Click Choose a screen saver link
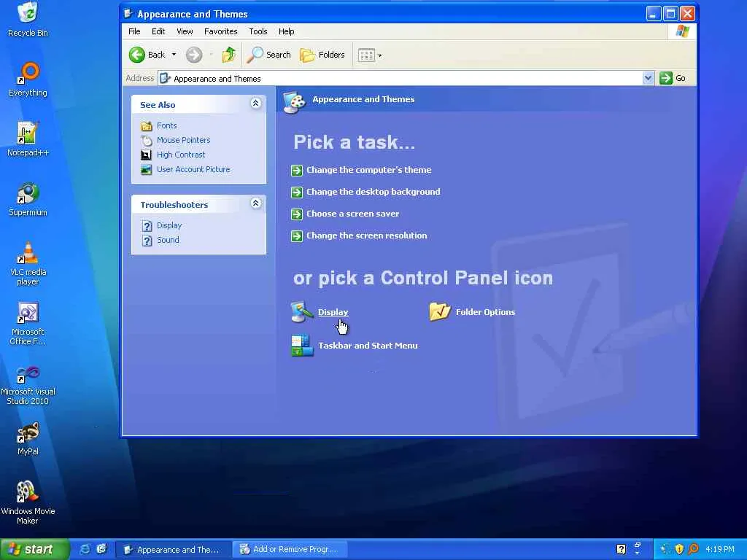The height and width of the screenshot is (560, 747). pos(352,214)
